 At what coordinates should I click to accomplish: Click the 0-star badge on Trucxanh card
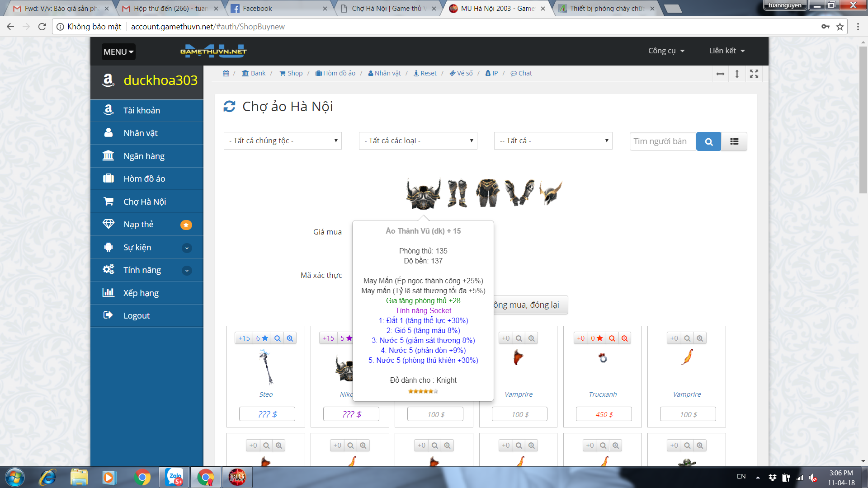click(597, 338)
